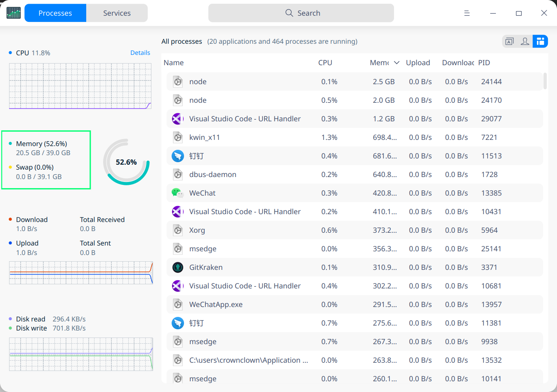Click the dbus-daemon process icon
Screen dimensions: 557x392
click(177, 175)
